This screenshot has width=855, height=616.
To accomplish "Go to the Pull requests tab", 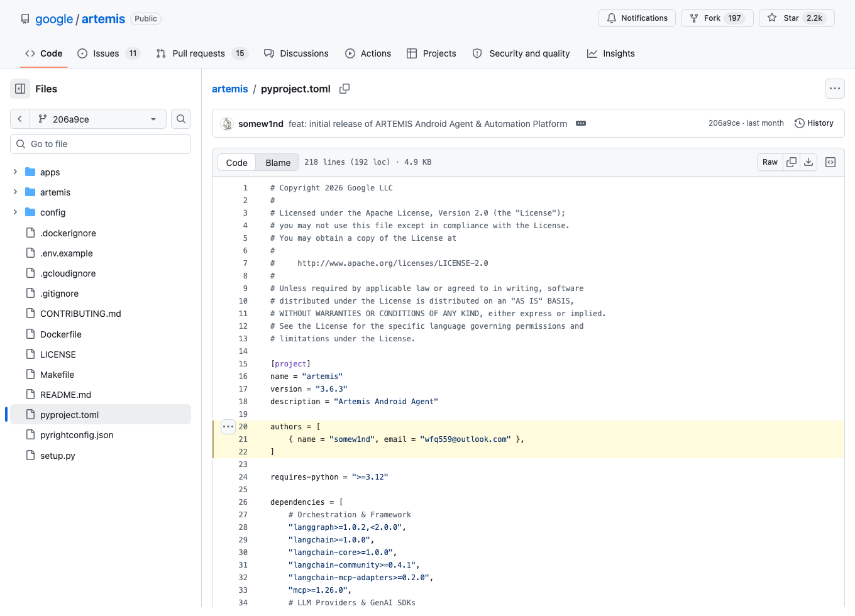I will point(202,53).
